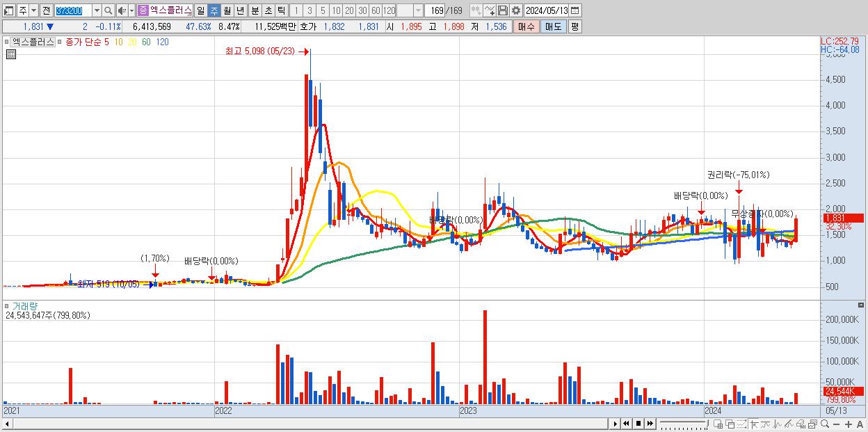The height and width of the screenshot is (432, 868).
Task: Click the grid icon at chart top-left
Action: 10,54
